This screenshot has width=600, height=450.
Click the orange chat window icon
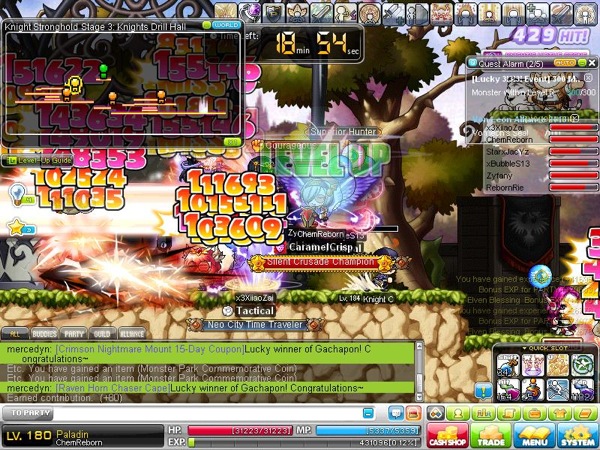point(414,413)
